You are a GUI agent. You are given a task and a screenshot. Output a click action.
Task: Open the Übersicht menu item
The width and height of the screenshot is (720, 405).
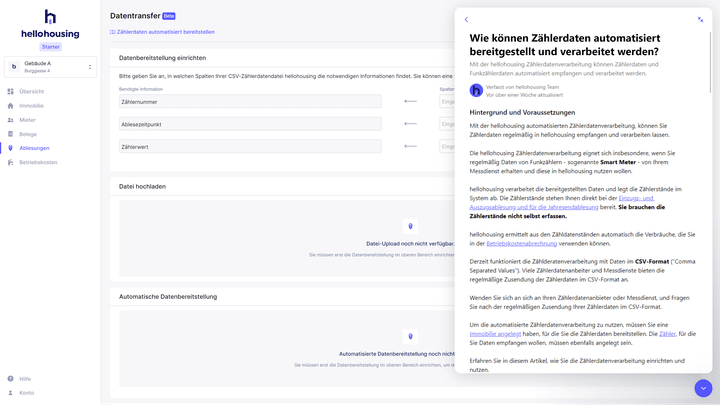(32, 91)
